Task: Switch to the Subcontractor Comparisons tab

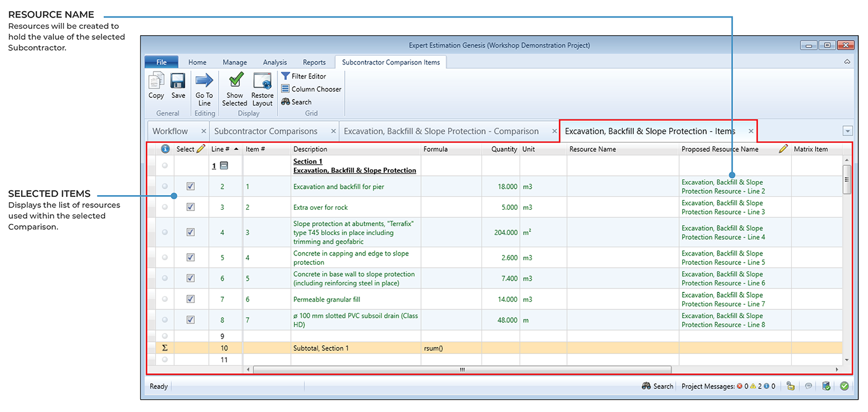Action: 266,131
